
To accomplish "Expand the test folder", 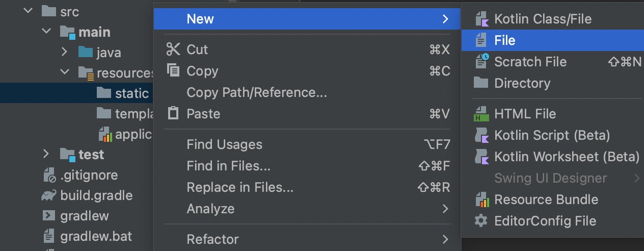I will [46, 154].
